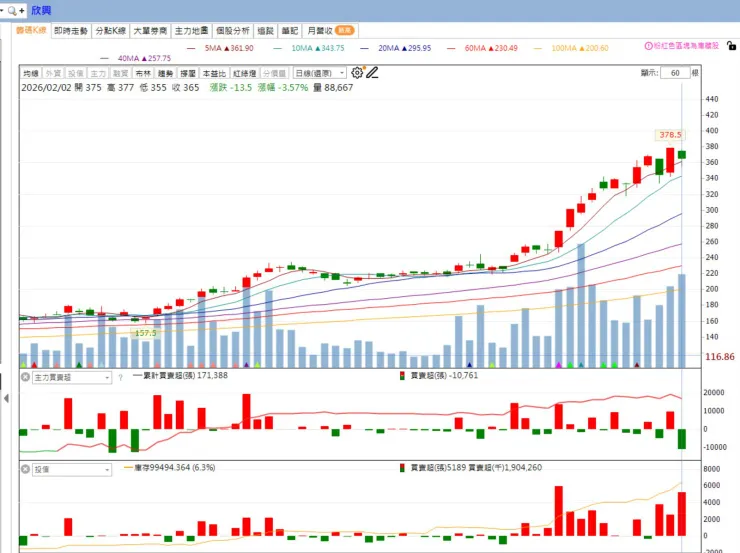The height and width of the screenshot is (553, 740).
Task: Toggle the 外資 overlay button
Action: tap(53, 73)
